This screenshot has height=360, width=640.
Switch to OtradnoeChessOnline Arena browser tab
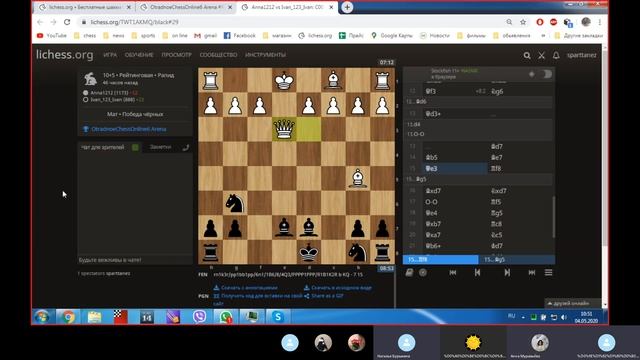(186, 7)
